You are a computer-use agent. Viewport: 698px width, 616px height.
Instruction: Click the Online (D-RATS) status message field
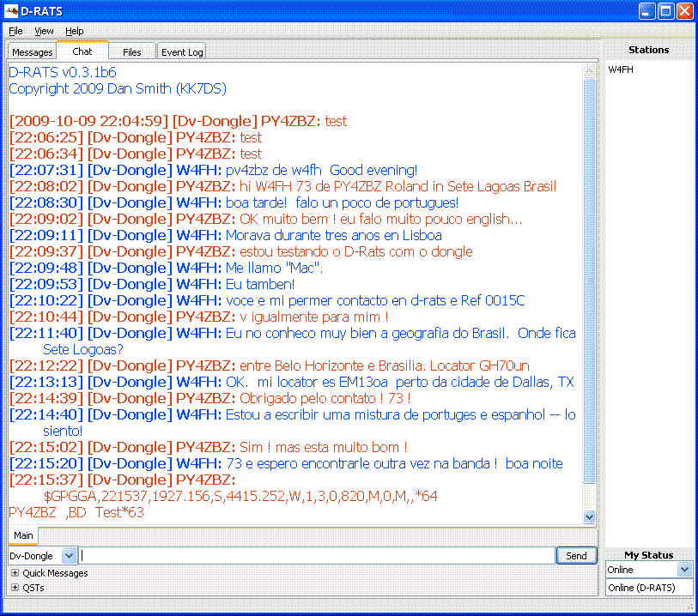[648, 588]
